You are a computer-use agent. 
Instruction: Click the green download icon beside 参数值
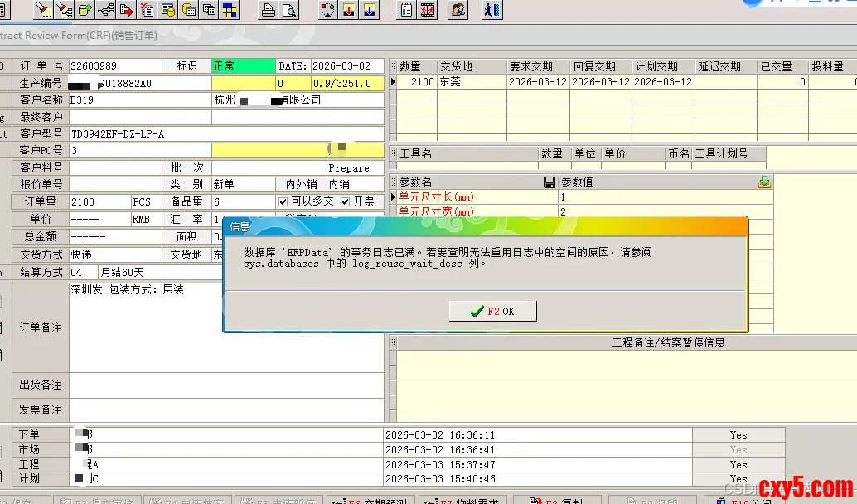764,182
